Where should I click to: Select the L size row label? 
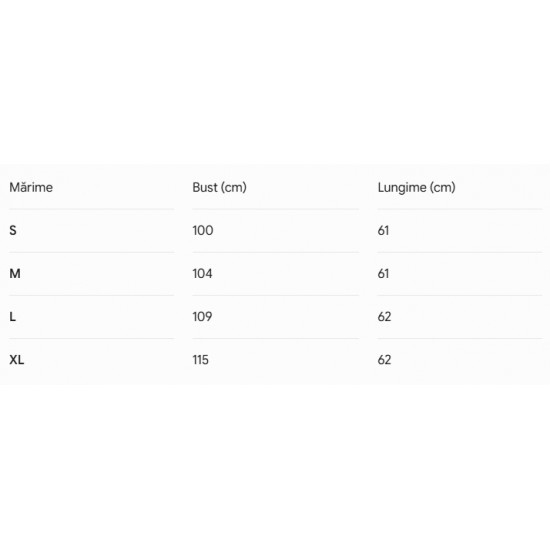pos(12,317)
